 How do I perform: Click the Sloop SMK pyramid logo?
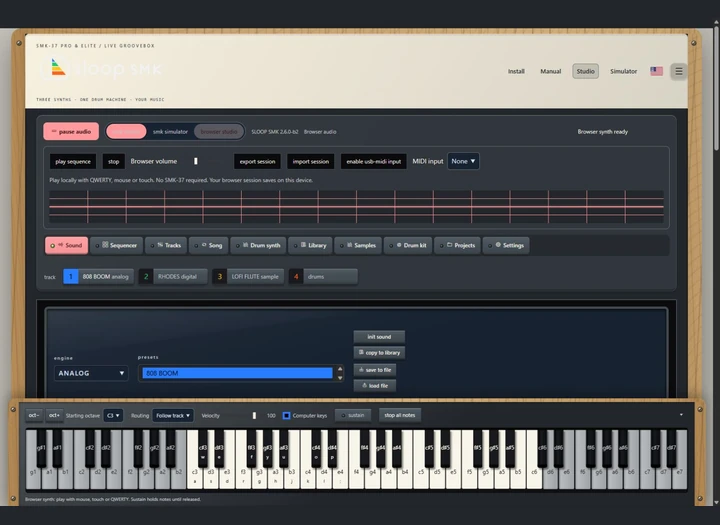click(x=57, y=68)
